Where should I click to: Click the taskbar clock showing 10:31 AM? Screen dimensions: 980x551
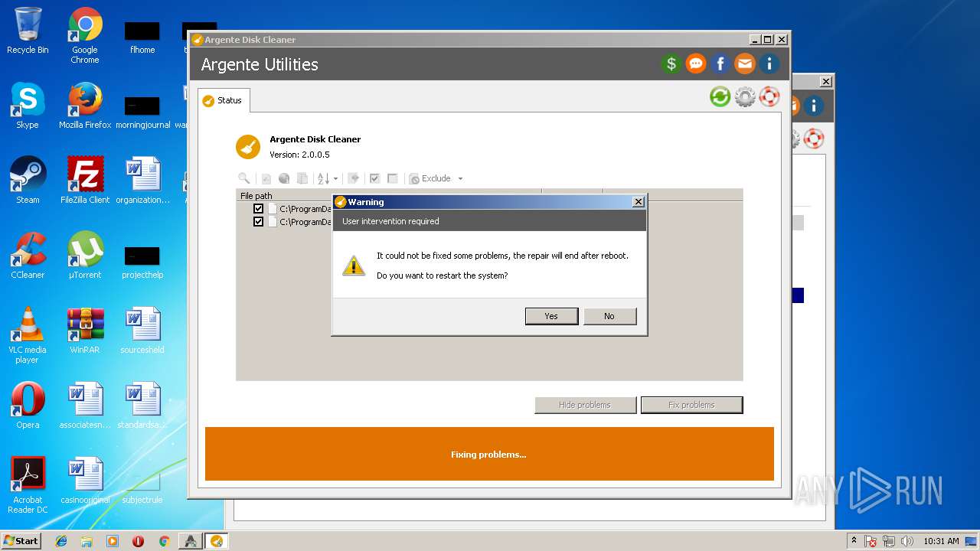tap(941, 541)
